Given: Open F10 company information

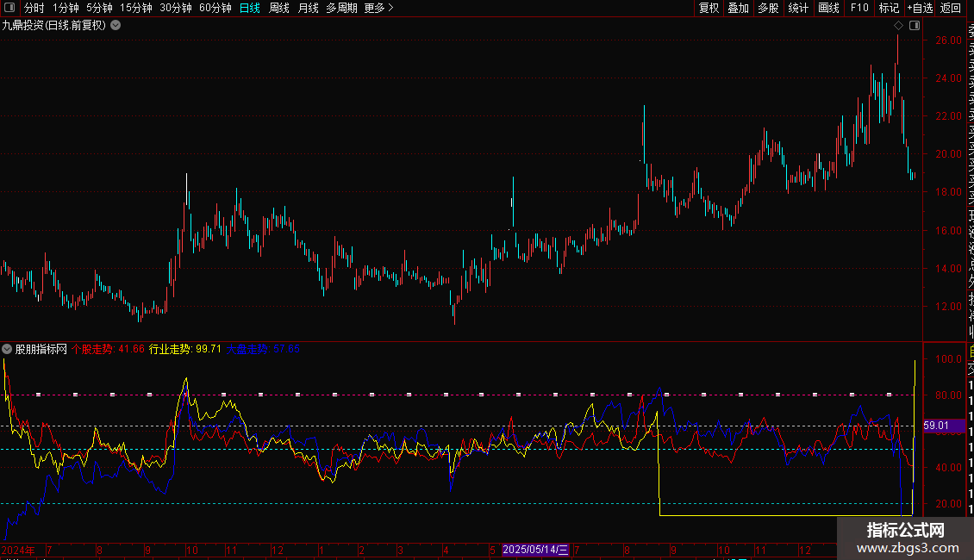Looking at the screenshot, I should tap(859, 8).
